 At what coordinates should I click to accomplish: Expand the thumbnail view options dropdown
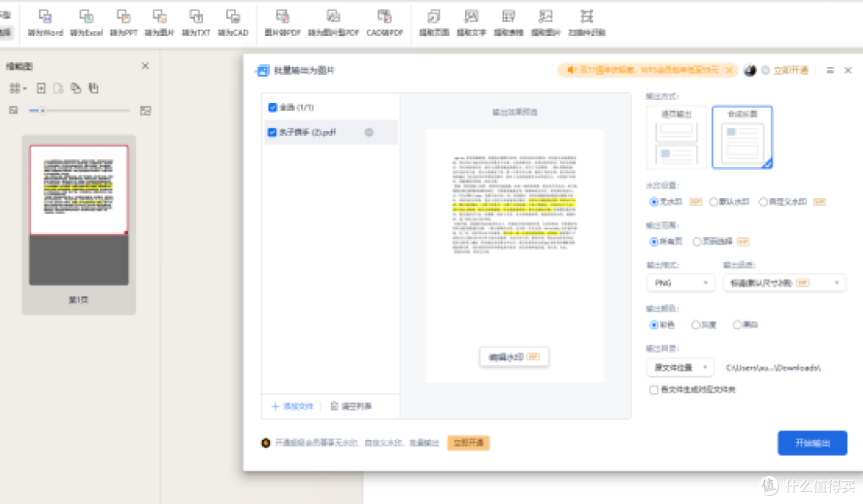18,88
